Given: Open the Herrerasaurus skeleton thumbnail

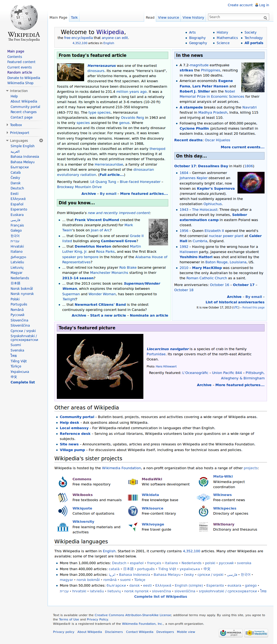Looking at the screenshot, I should coord(71,72).
